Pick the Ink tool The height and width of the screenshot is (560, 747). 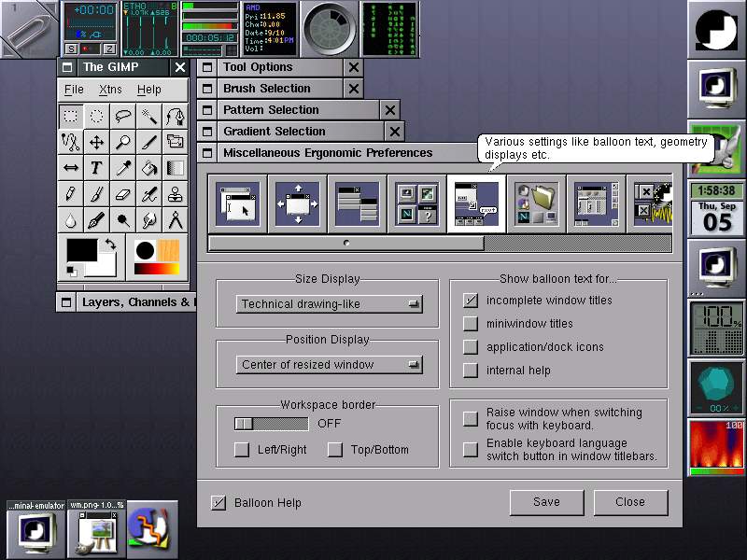97,220
